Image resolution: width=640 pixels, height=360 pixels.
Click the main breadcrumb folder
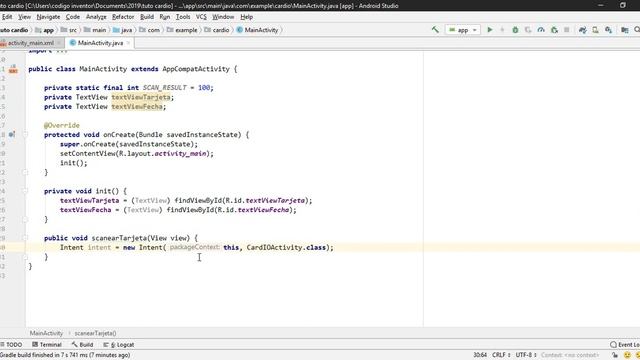pyautogui.click(x=95, y=30)
